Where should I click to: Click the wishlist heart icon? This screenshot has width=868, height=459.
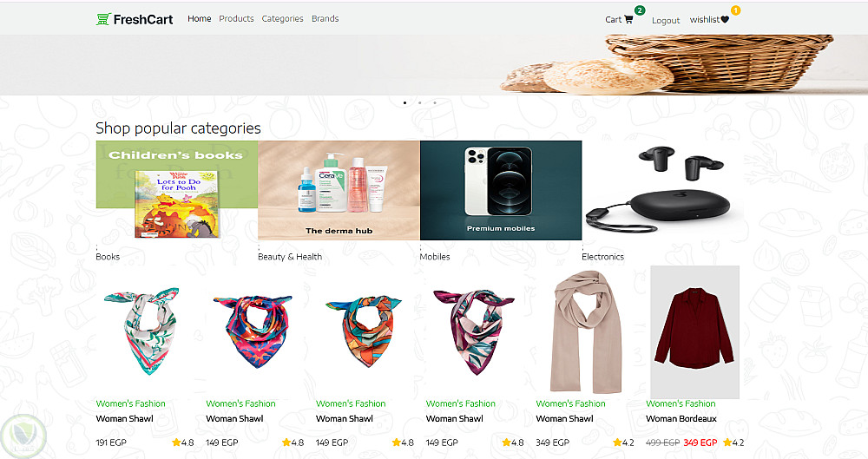pyautogui.click(x=725, y=19)
